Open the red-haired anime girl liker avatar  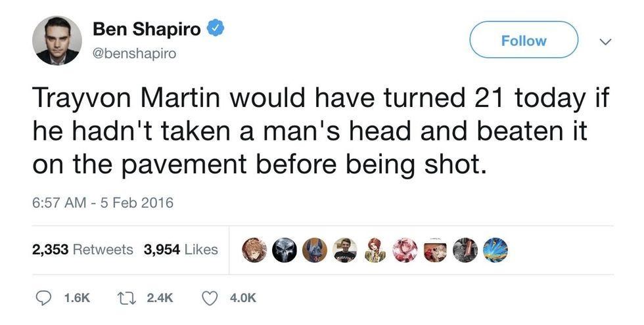click(x=375, y=250)
